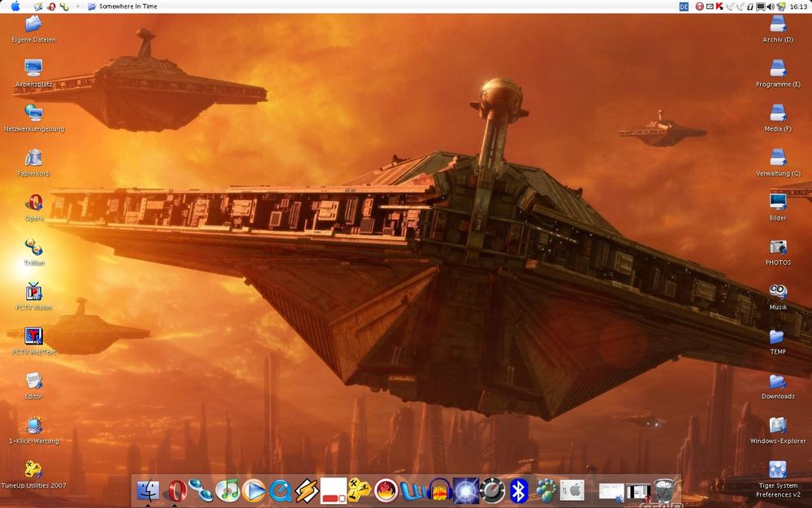Viewport: 812px width, 508px height.
Task: Open the PCTV Vision desktop shortcut
Action: click(33, 297)
